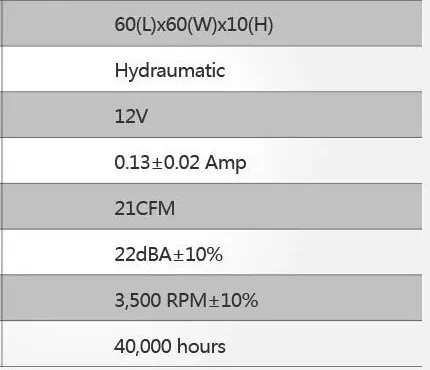Click the 0.13 number in current row
430x370 pixels.
(x=132, y=162)
